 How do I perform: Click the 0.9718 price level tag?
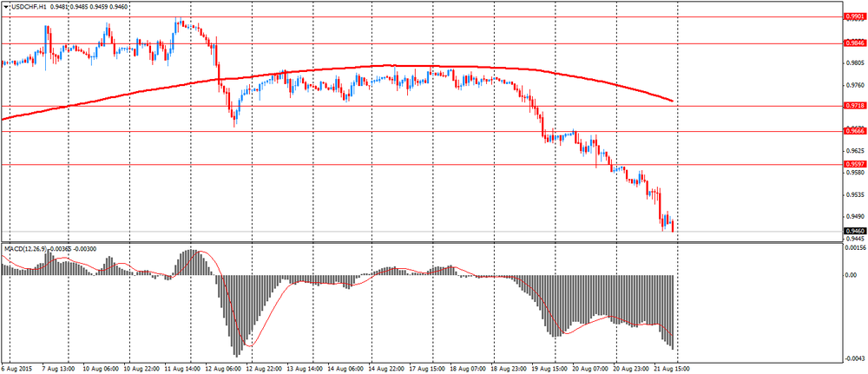coord(855,105)
